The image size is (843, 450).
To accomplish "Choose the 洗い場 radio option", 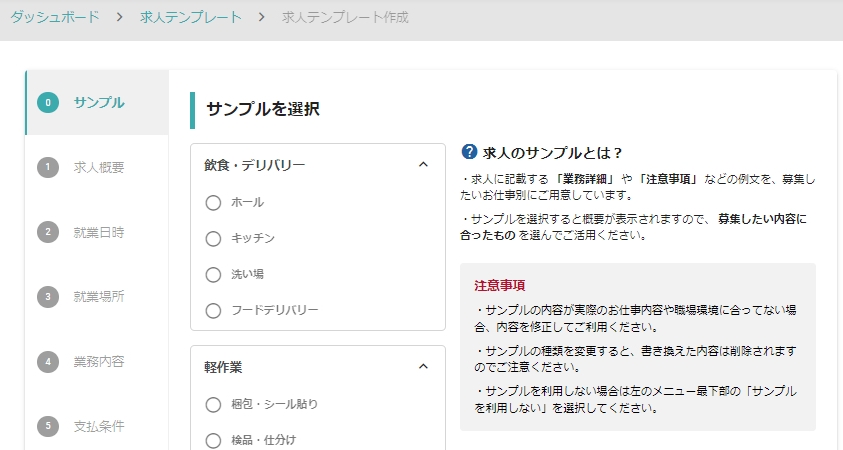I will (212, 275).
